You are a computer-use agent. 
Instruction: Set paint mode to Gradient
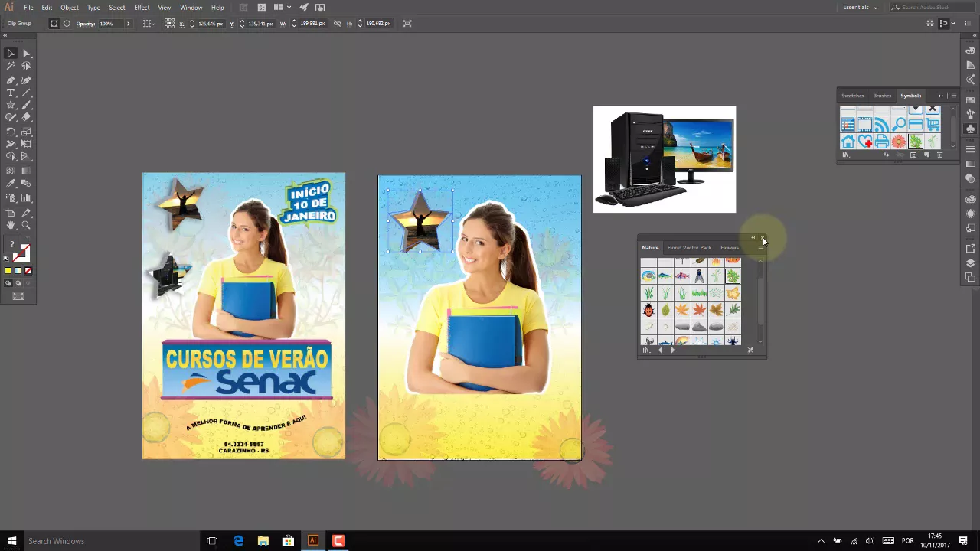(18, 270)
